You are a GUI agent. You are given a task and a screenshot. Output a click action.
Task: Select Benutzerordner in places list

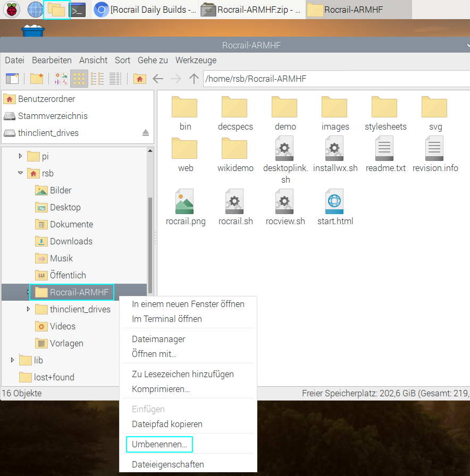(x=46, y=99)
